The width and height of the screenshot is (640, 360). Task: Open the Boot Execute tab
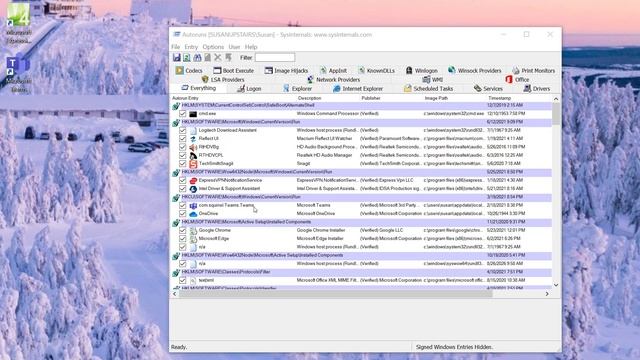pos(233,71)
